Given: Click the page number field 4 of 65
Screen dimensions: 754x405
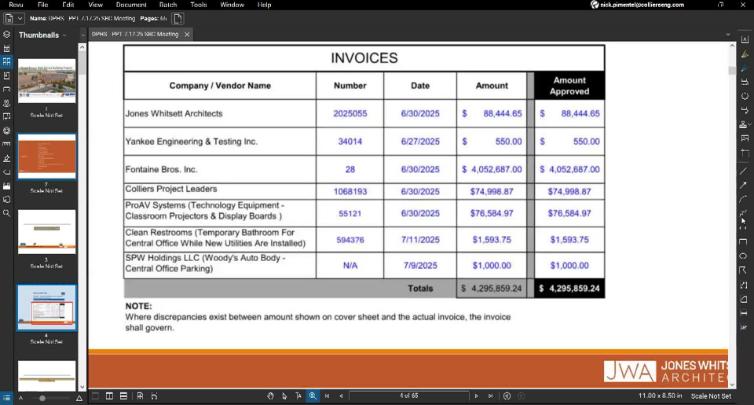Looking at the screenshot, I should pos(409,396).
